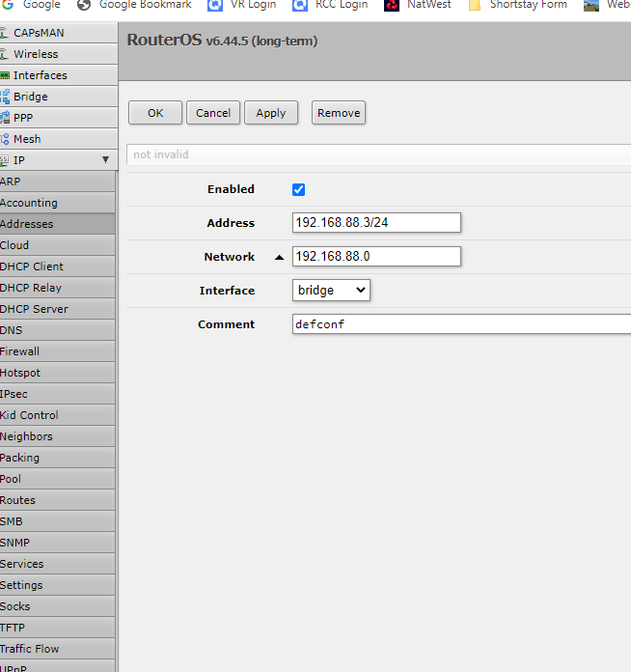Image resolution: width=631 pixels, height=672 pixels.
Task: Click the Bridge icon in sidebar
Action: point(5,97)
